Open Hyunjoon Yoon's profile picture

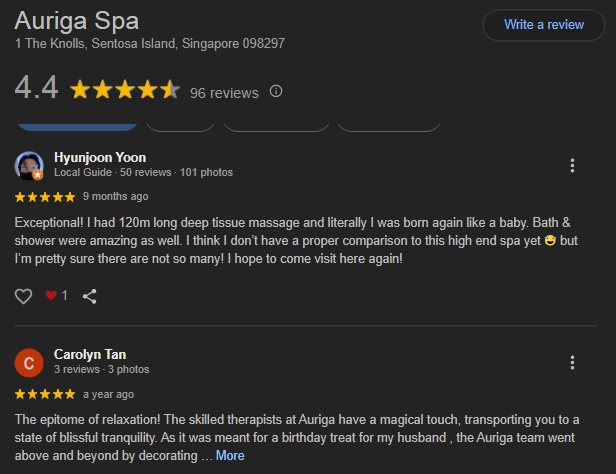(x=30, y=165)
